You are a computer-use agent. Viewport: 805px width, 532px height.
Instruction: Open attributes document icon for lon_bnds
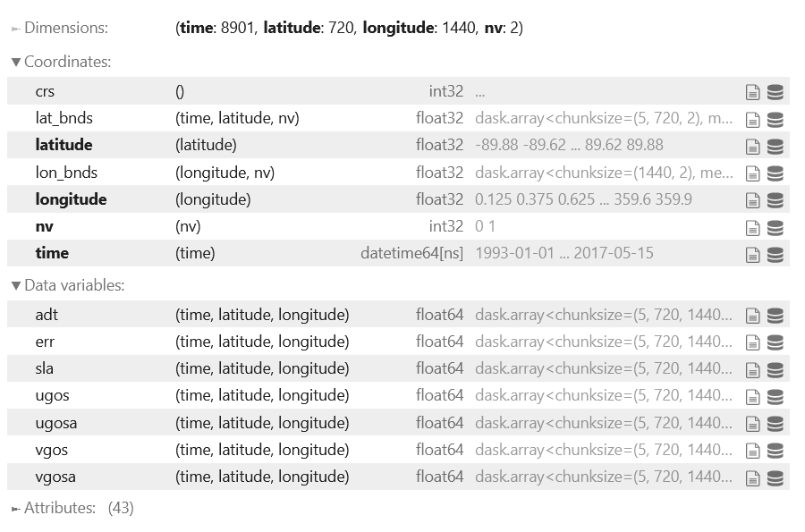click(x=753, y=173)
